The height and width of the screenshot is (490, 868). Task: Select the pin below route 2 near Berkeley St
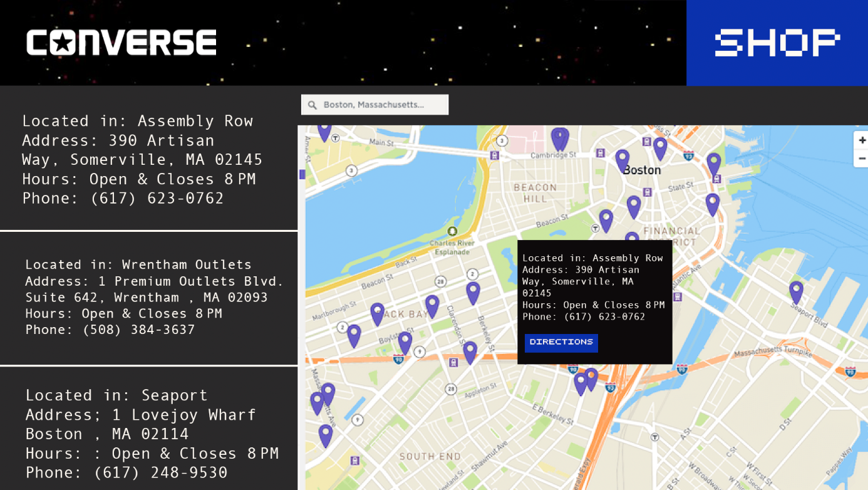pos(473,293)
